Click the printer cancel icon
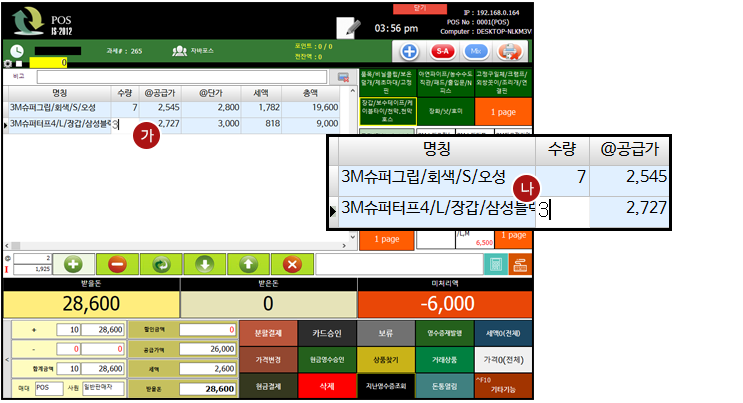The height and width of the screenshot is (403, 743). (510, 51)
